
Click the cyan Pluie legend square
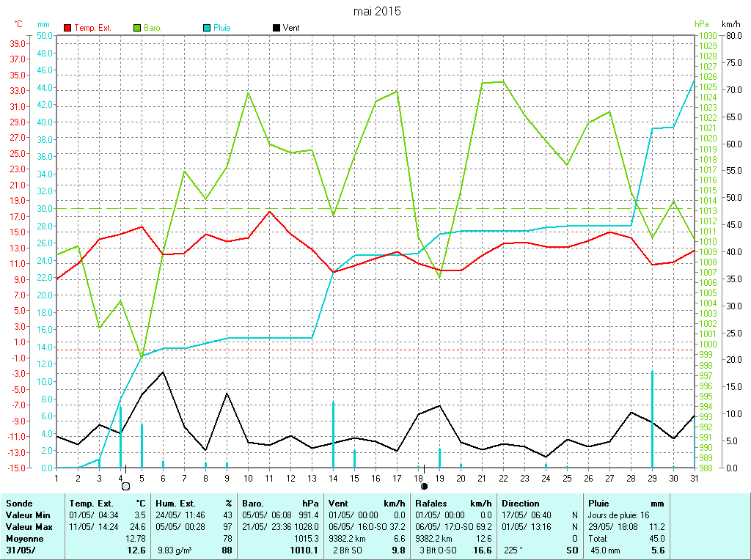pos(207,28)
